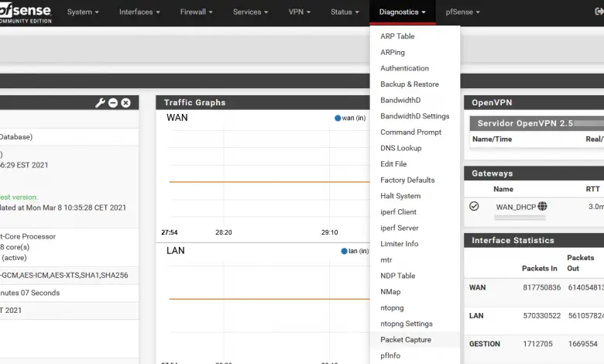
Task: Choose Backup & Restore
Action: (x=415, y=84)
